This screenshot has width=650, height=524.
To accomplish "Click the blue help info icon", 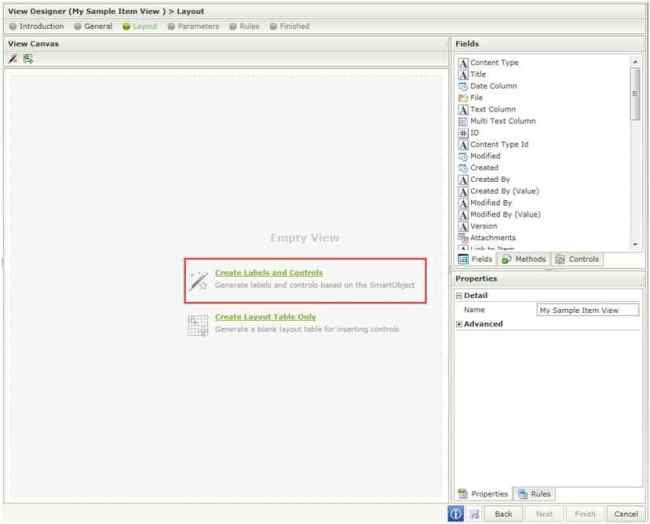I will (x=456, y=514).
